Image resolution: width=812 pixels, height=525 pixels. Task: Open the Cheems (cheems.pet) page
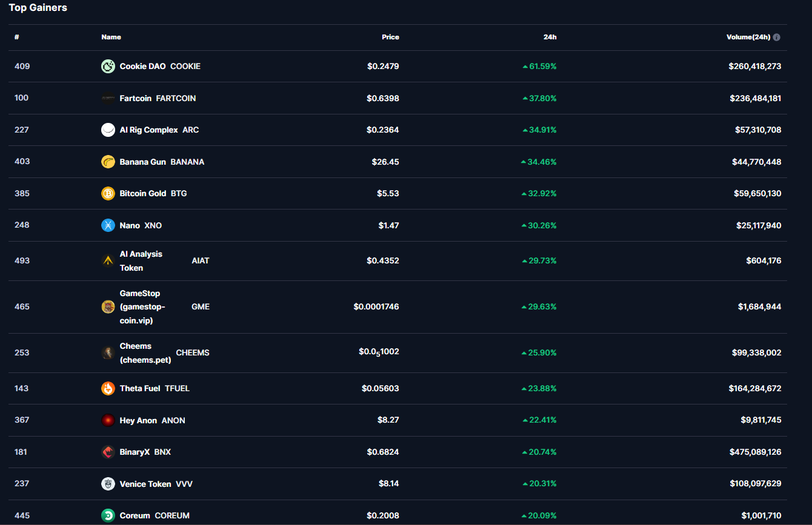tap(145, 353)
